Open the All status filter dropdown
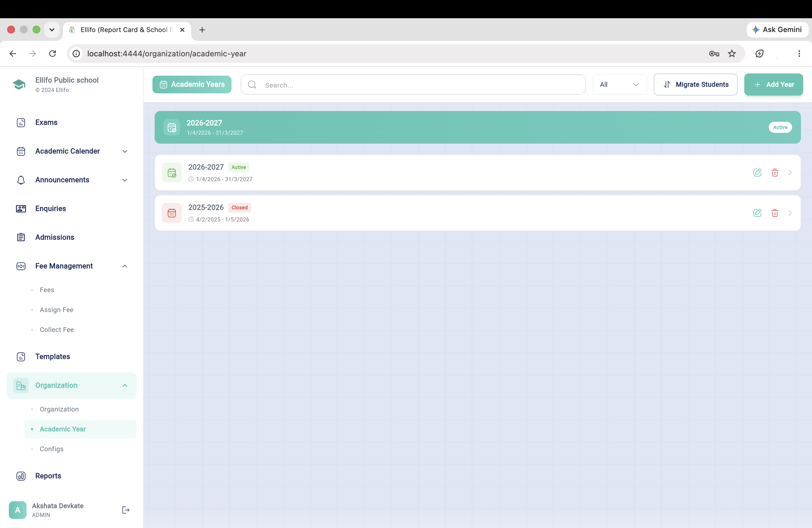 (619, 85)
